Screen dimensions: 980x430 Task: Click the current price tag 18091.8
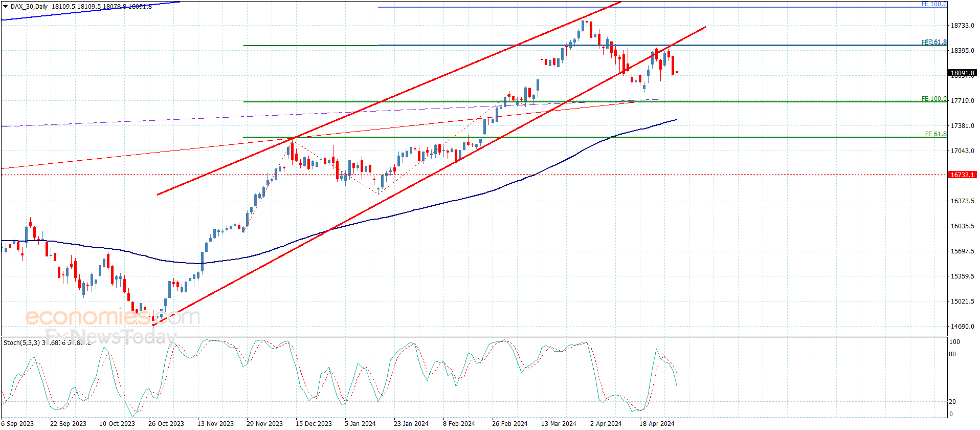pos(962,73)
